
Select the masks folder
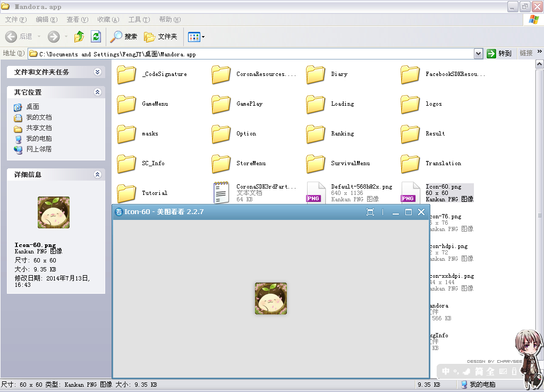tap(138, 133)
